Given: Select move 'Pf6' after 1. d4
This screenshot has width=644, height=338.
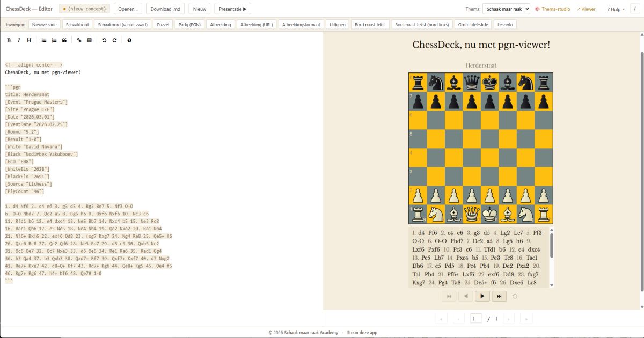Looking at the screenshot, I should pyautogui.click(x=433, y=233).
